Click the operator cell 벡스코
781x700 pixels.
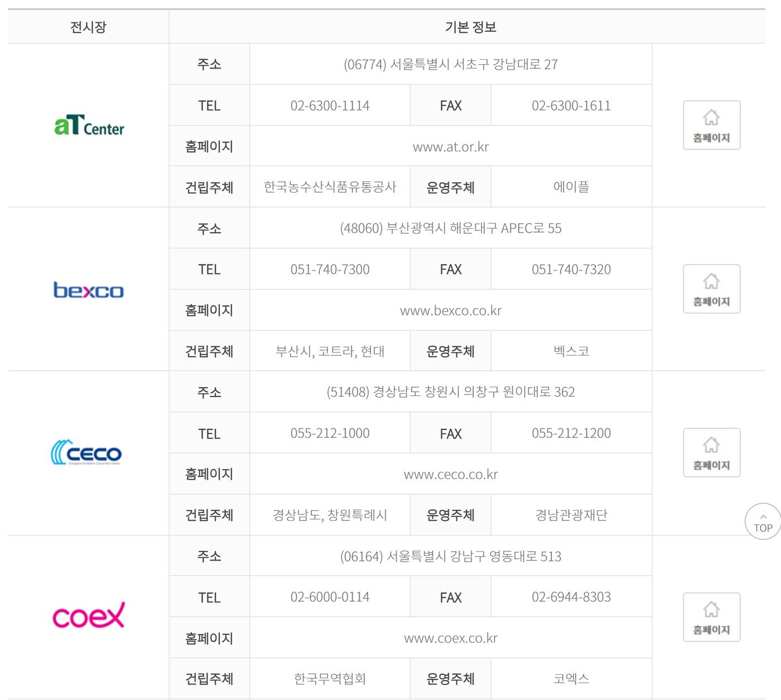pos(571,351)
